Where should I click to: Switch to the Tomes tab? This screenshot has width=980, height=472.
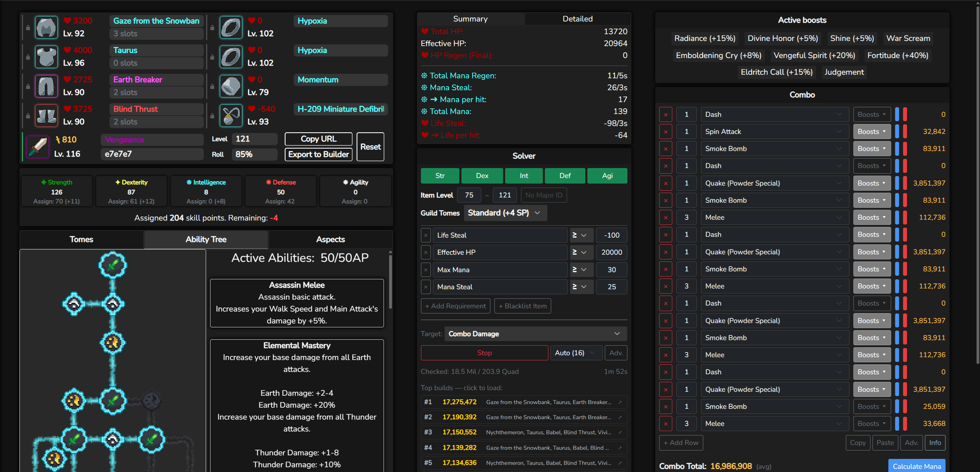tap(81, 240)
